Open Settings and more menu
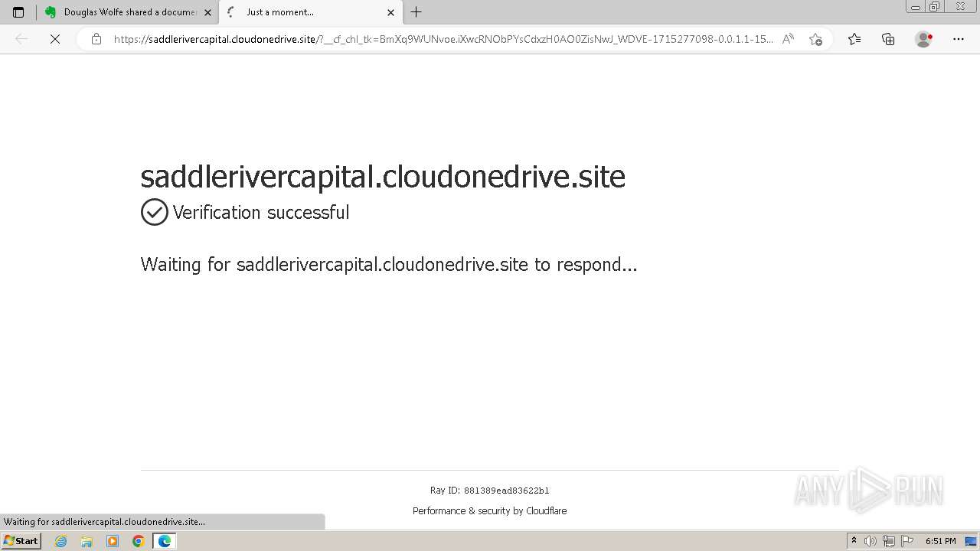The width and height of the screenshot is (980, 551). (958, 39)
